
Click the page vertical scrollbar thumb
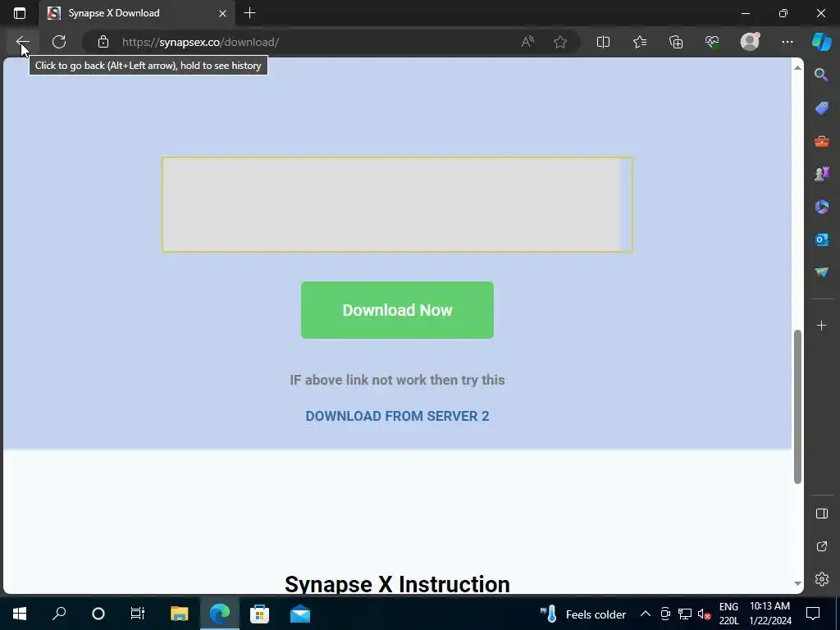pos(797,407)
